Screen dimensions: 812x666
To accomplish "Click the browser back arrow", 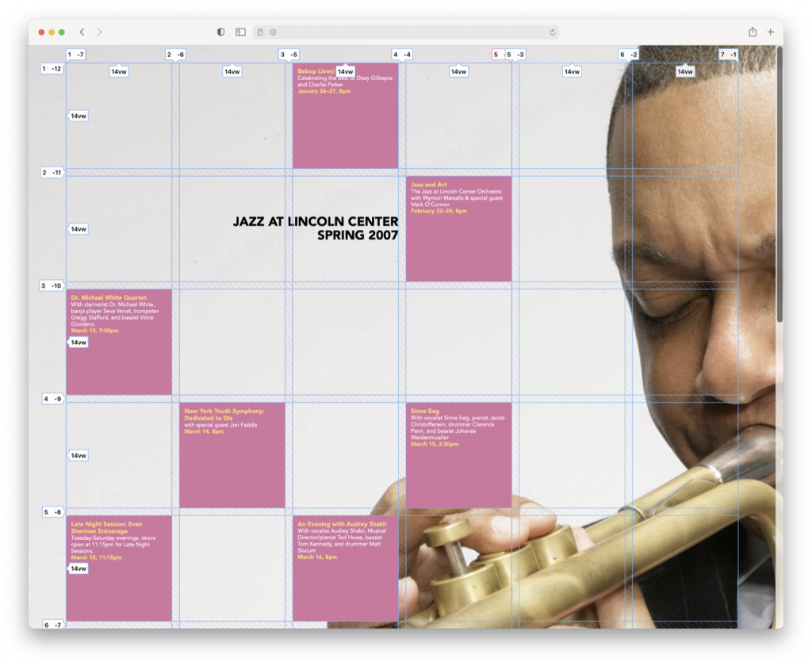I will [82, 32].
